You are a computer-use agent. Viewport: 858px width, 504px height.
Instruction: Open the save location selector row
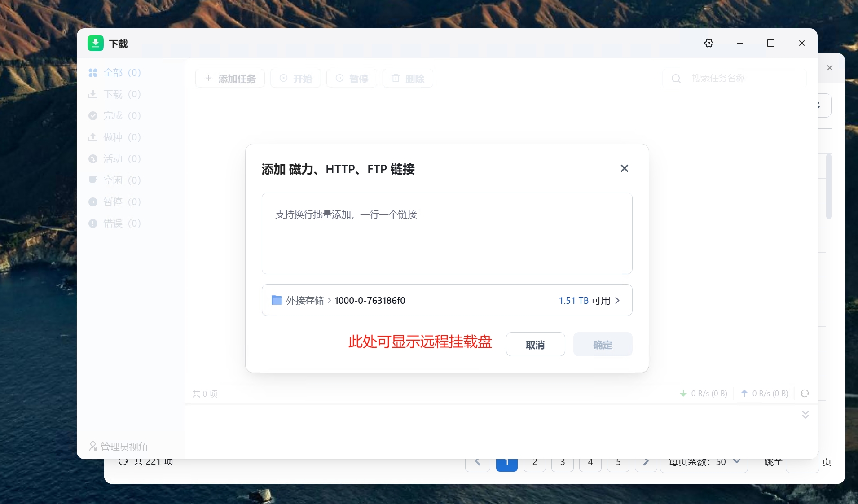pyautogui.click(x=447, y=300)
